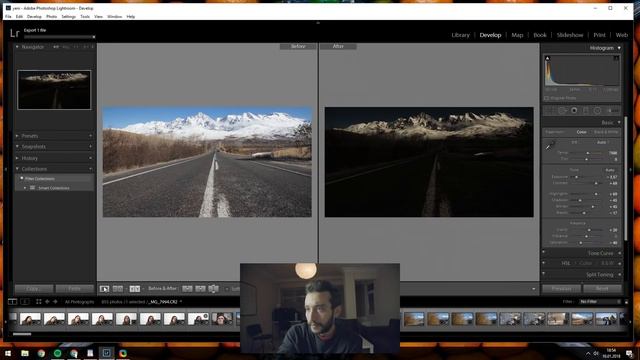Open the Settings menu
Image resolution: width=640 pixels, height=360 pixels.
69,17
